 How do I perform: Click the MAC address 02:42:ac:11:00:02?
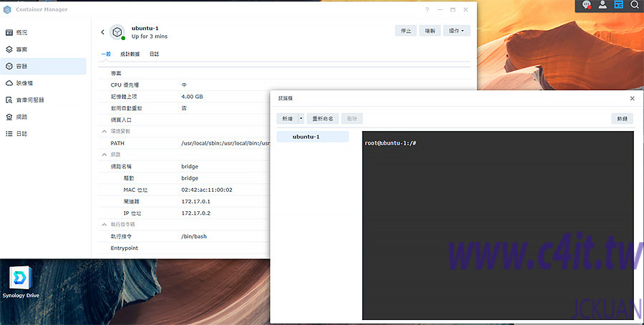tap(207, 190)
